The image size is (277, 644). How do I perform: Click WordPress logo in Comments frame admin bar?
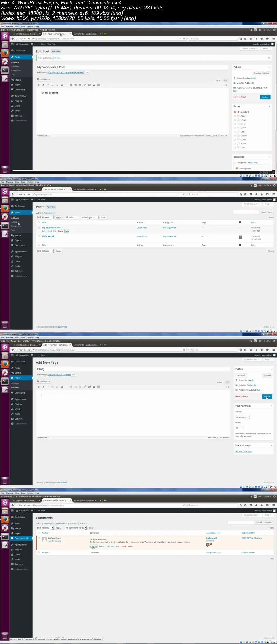tap(12, 510)
